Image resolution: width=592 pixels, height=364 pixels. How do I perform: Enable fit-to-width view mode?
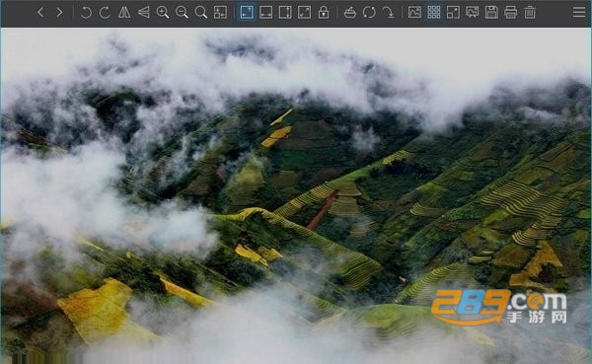[x=265, y=13]
